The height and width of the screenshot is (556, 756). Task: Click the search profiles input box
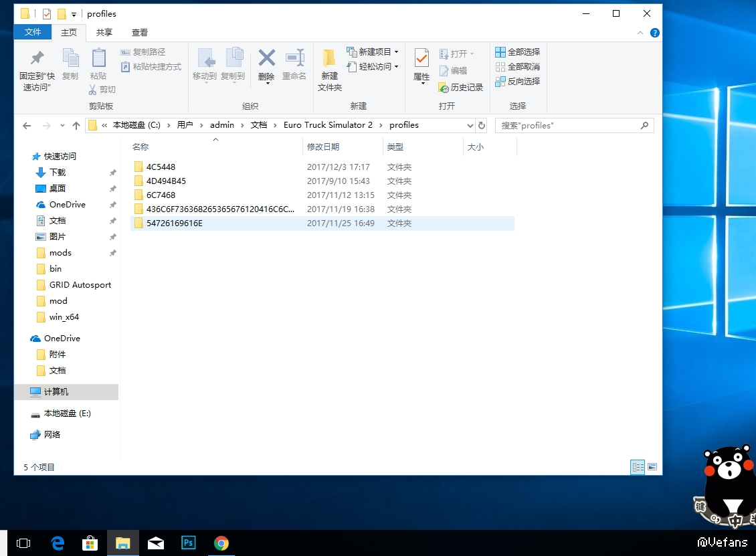coord(567,125)
